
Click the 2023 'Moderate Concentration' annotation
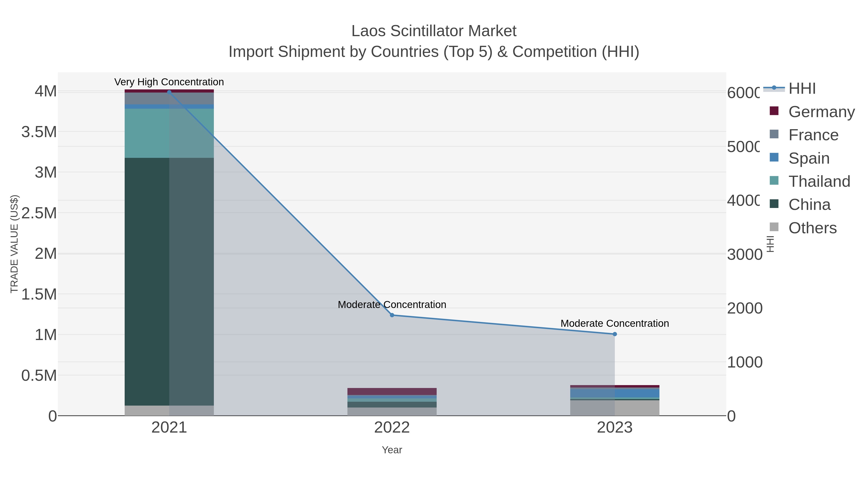click(615, 323)
